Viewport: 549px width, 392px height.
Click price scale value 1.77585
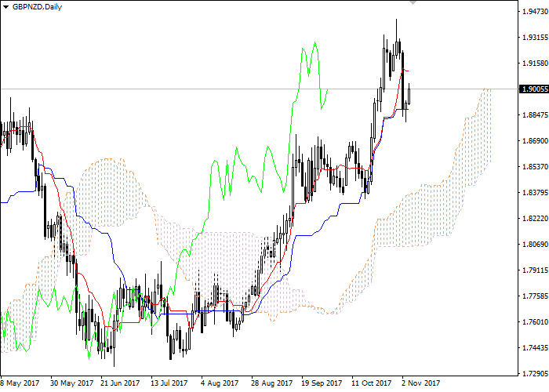pyautogui.click(x=535, y=296)
